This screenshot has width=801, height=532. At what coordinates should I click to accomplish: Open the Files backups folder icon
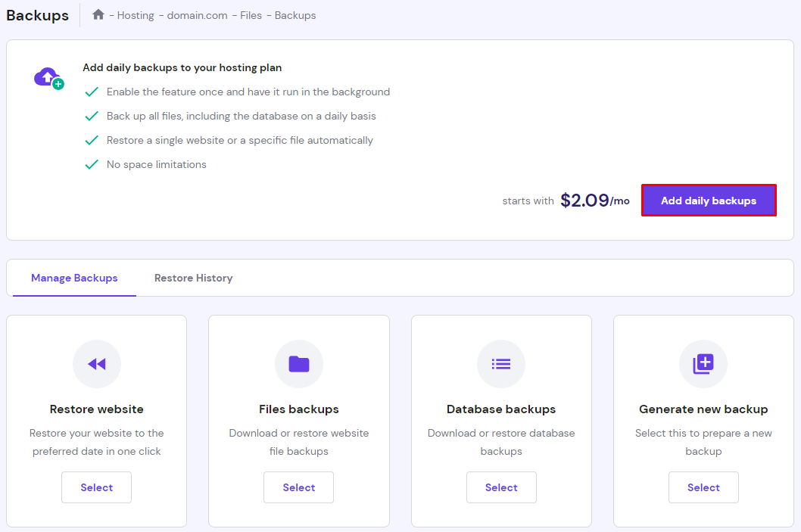298,364
